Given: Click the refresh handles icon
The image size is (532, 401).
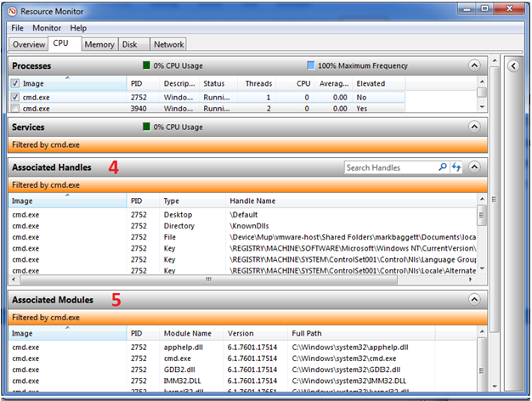Looking at the screenshot, I should pos(456,168).
